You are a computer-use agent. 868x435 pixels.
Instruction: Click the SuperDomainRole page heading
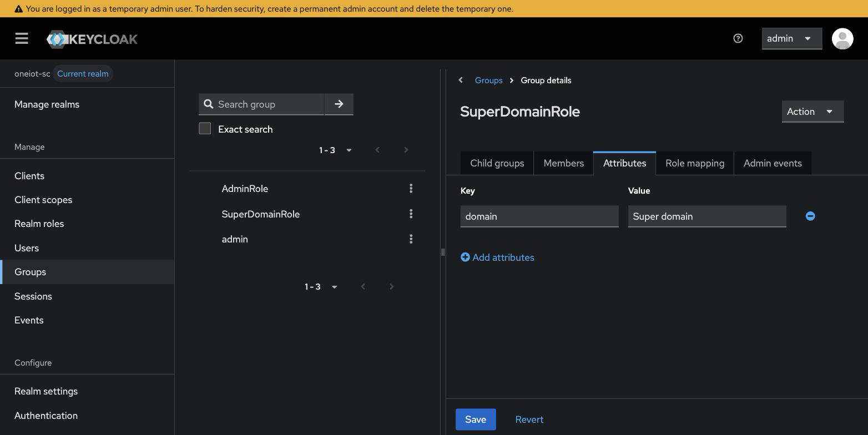pos(520,112)
